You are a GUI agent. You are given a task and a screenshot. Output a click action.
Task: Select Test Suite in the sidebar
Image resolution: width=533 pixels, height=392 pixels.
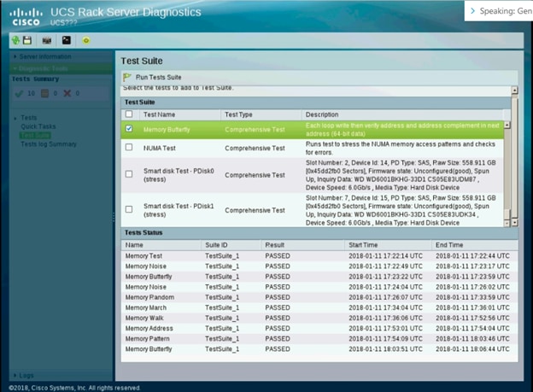(x=35, y=135)
